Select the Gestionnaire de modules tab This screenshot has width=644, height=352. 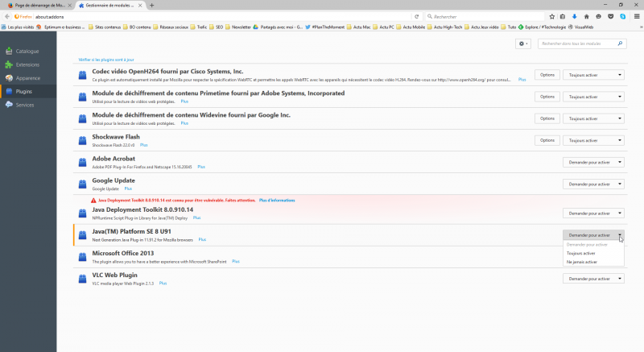point(109,6)
